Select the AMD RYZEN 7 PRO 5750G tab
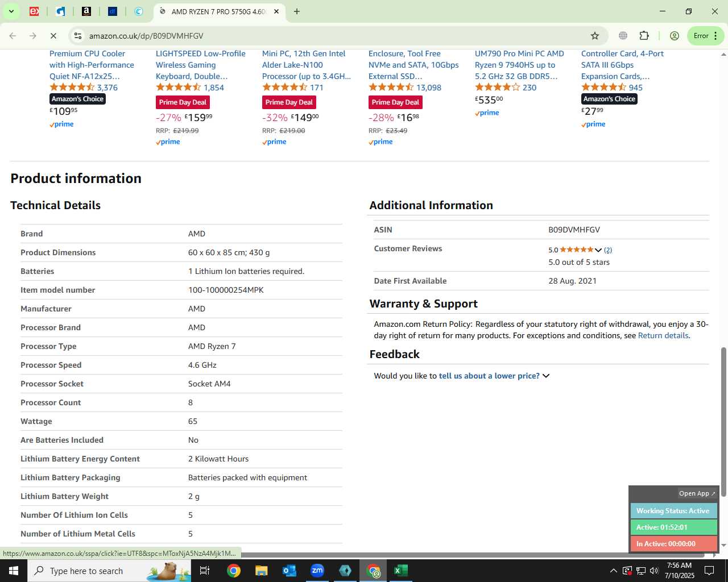 [x=219, y=11]
